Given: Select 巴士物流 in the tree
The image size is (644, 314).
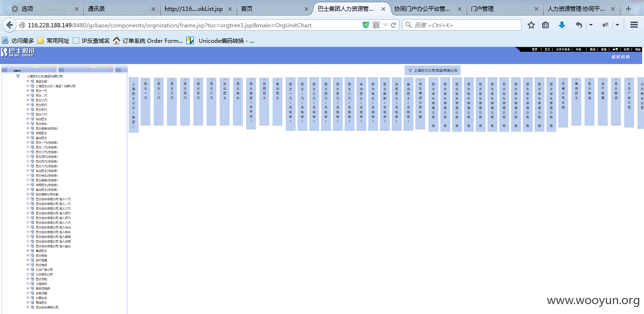Looking at the screenshot, I should (41, 255).
